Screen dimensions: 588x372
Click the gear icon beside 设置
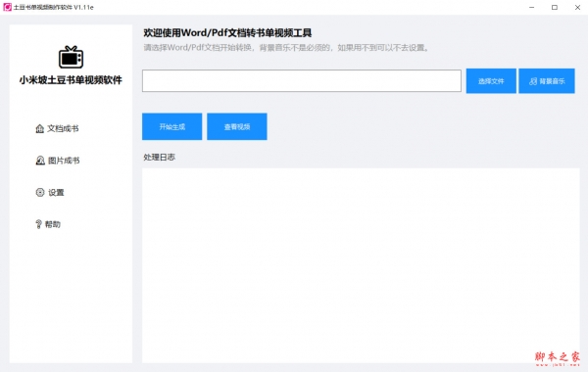(x=40, y=193)
